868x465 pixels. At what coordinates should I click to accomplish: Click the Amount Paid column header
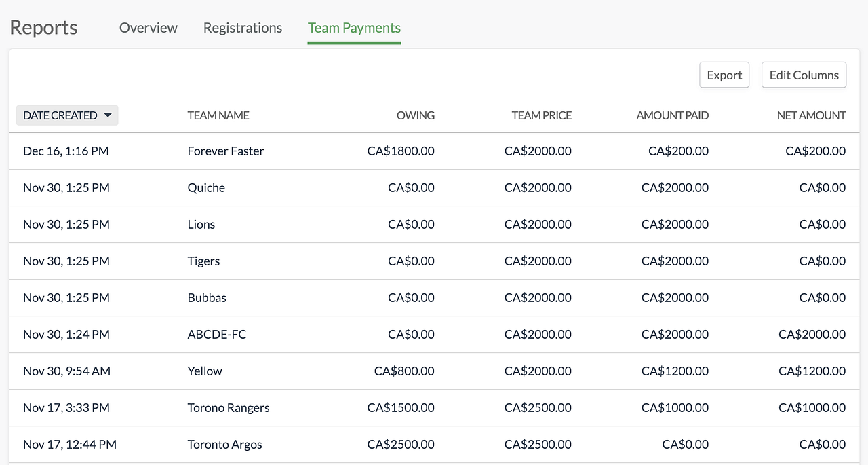tap(672, 115)
